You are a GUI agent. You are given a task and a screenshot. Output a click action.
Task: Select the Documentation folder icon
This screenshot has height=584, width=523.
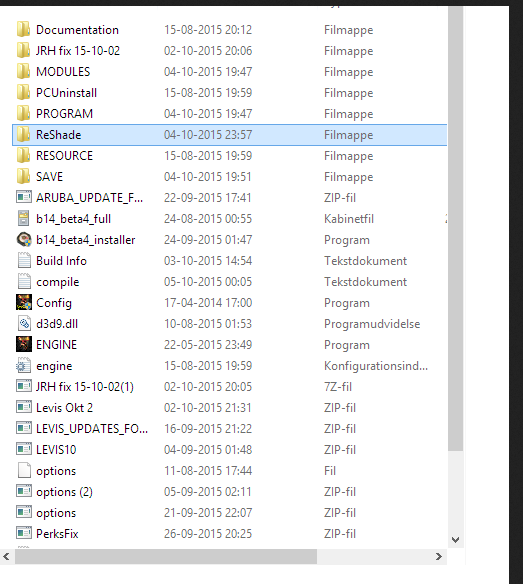[x=23, y=29]
